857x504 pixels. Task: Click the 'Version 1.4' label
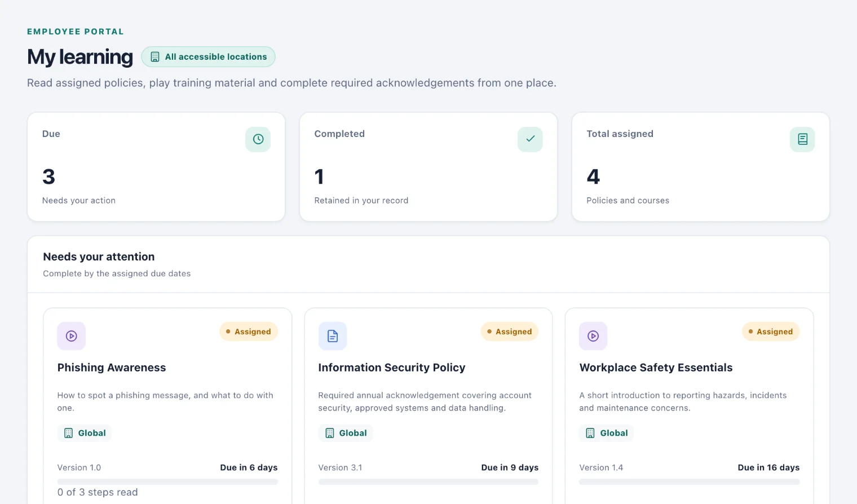[601, 467]
